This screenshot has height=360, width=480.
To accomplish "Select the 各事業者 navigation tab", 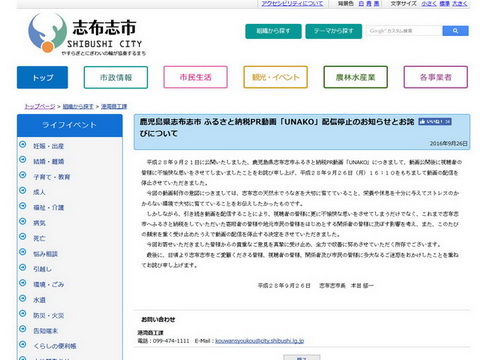I will coord(436,77).
